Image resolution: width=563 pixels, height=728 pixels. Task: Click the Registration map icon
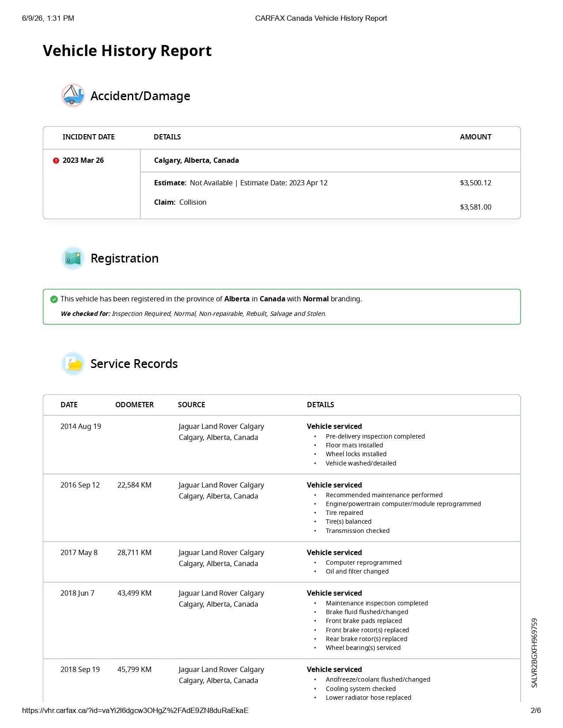pyautogui.click(x=73, y=258)
